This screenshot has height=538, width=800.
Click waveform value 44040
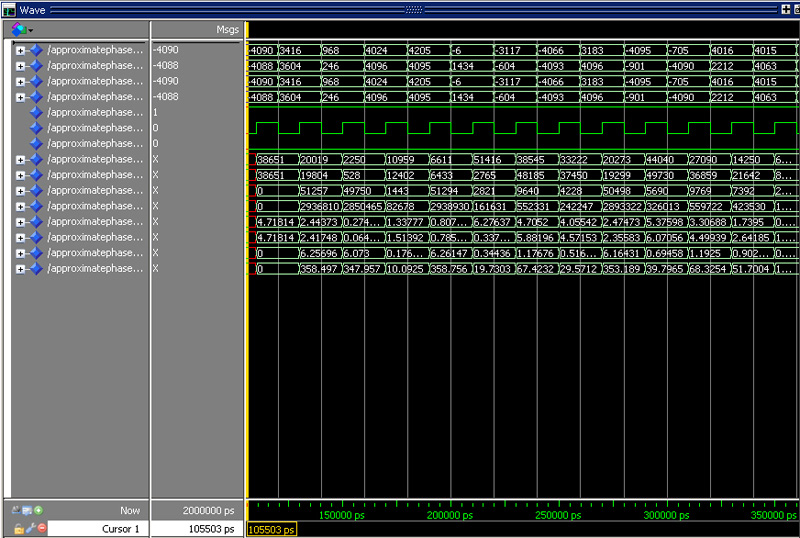point(660,160)
